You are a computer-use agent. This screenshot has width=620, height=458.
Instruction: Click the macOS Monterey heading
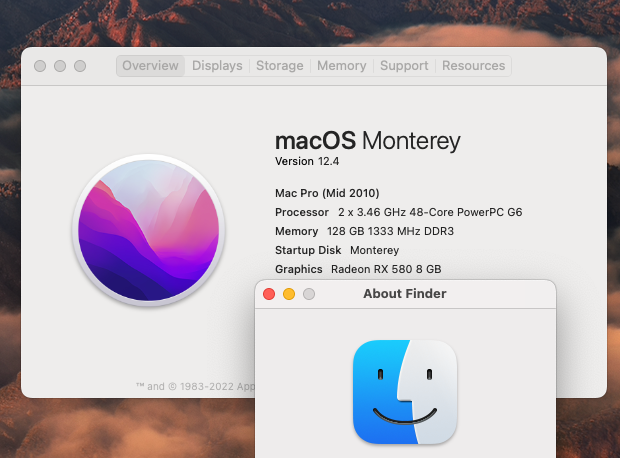[368, 141]
